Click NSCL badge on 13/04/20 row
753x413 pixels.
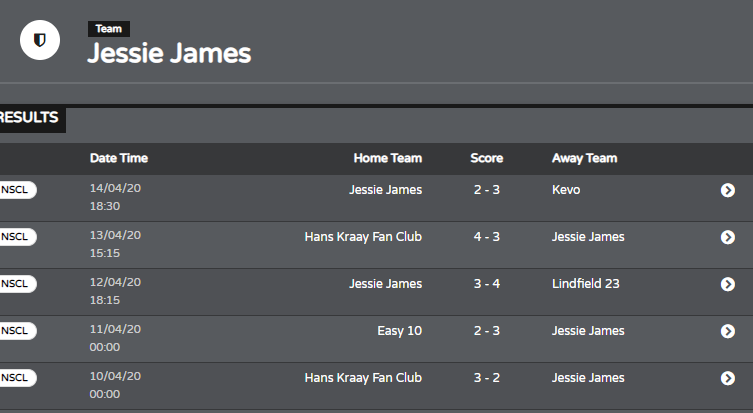[17, 237]
